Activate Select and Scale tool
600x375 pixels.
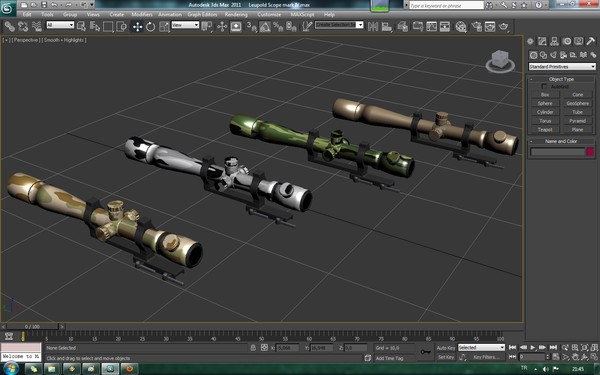[x=164, y=26]
